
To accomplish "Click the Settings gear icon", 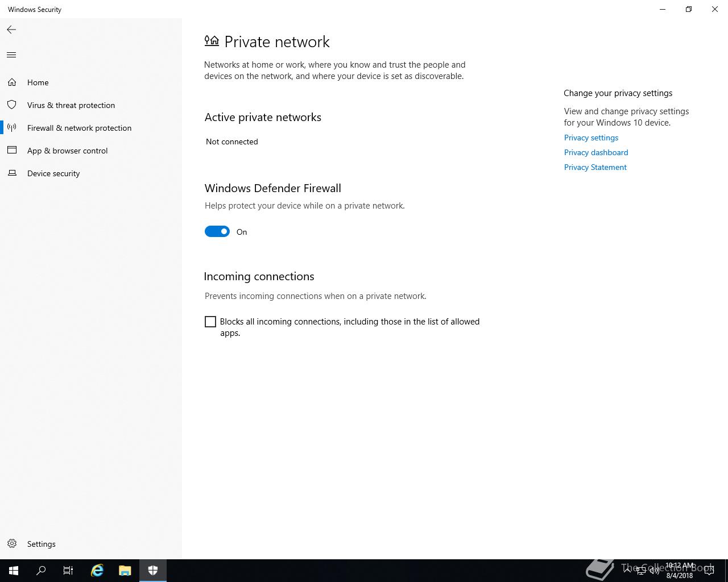I will point(12,544).
